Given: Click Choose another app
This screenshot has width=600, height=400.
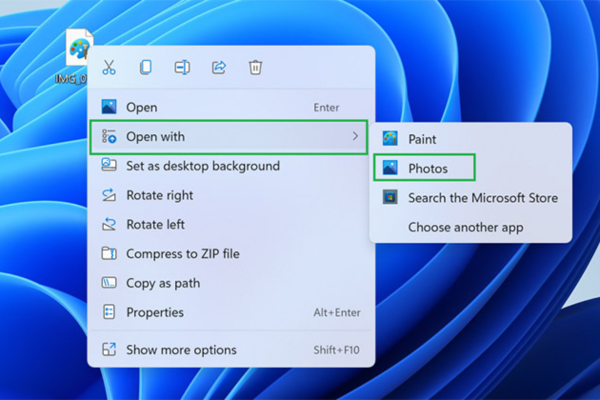Looking at the screenshot, I should (471, 227).
